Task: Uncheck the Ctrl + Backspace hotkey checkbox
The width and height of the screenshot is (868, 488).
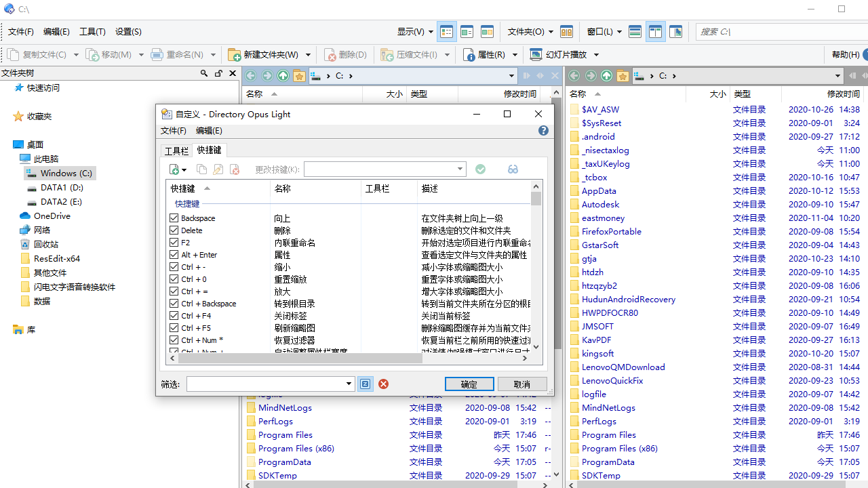Action: click(x=174, y=304)
